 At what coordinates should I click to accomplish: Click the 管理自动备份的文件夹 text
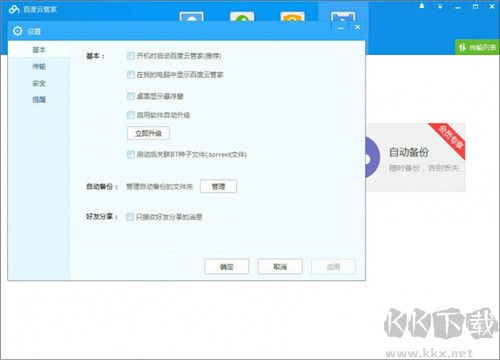coord(159,187)
